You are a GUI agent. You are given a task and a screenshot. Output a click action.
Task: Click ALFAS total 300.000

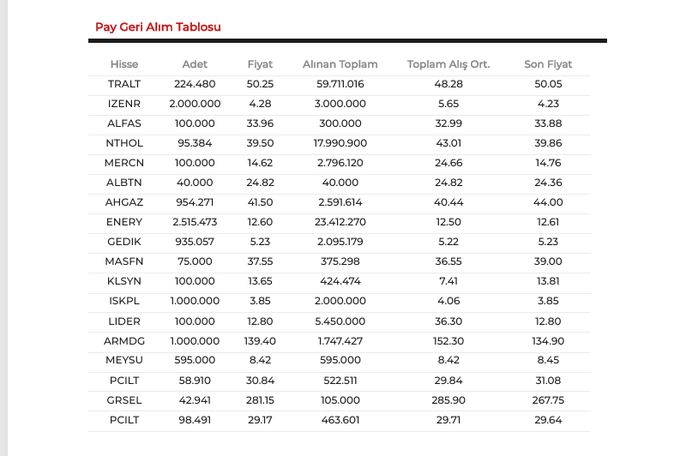coord(340,123)
